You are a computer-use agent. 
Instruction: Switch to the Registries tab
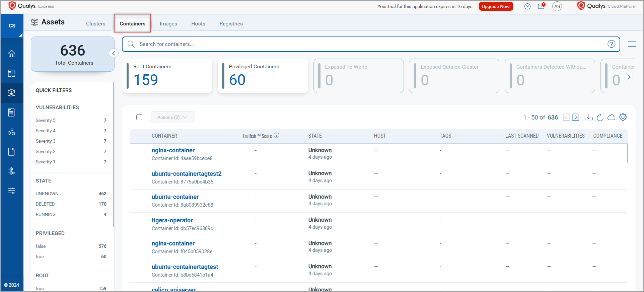[231, 24]
